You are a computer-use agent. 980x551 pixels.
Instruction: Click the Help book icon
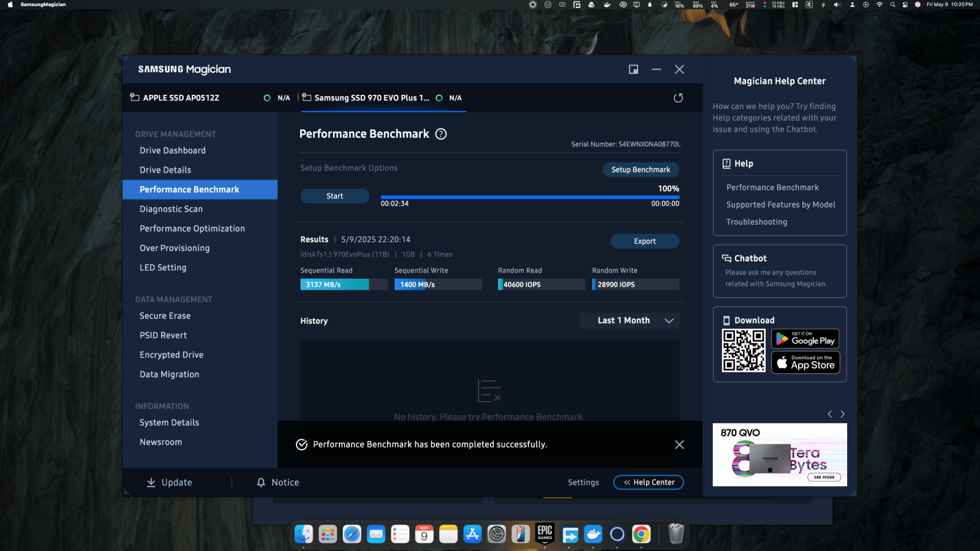[x=726, y=163]
